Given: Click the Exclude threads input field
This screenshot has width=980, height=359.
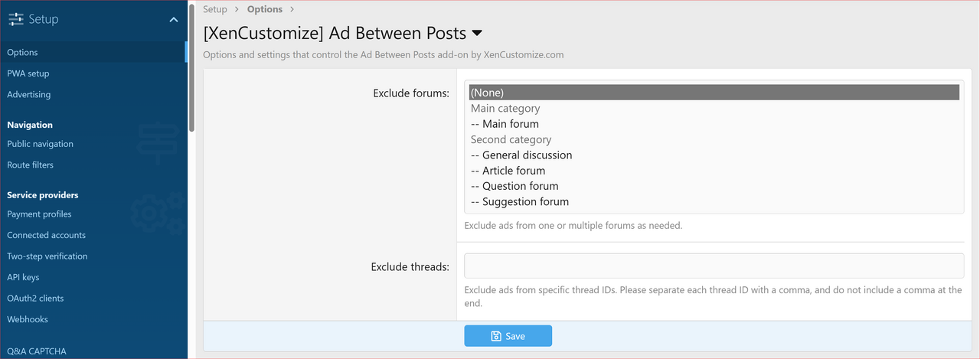Looking at the screenshot, I should [714, 266].
